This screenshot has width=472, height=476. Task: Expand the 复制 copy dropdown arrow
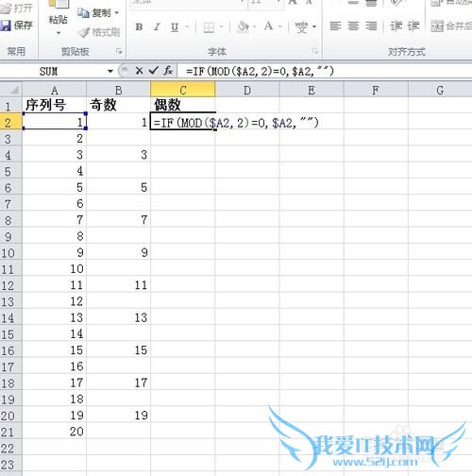coord(117,13)
